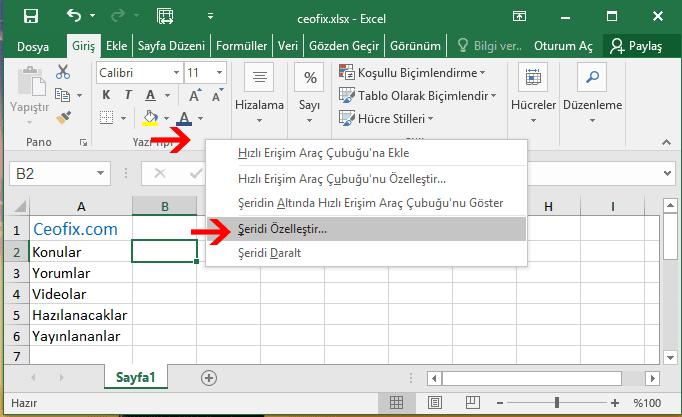682x417 pixels.
Task: Click the Yapıştır paste icon
Action: tap(30, 81)
